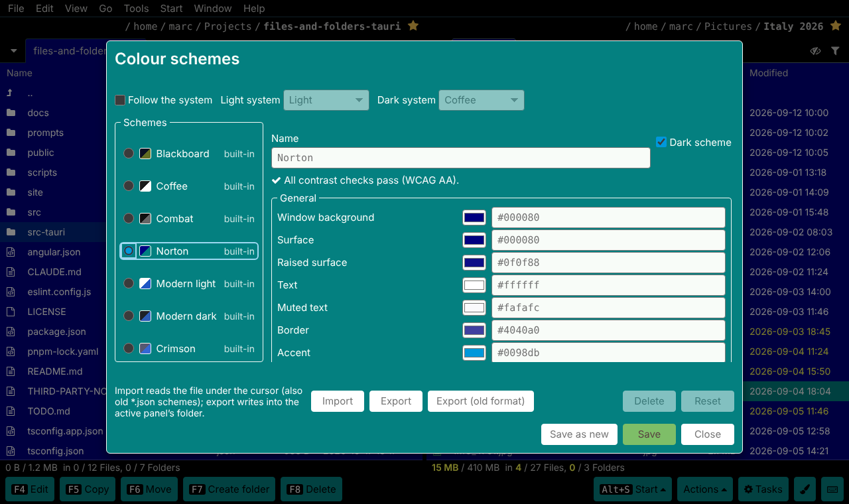Open the Window menu
Viewport: 849px width, 504px height.
[213, 9]
